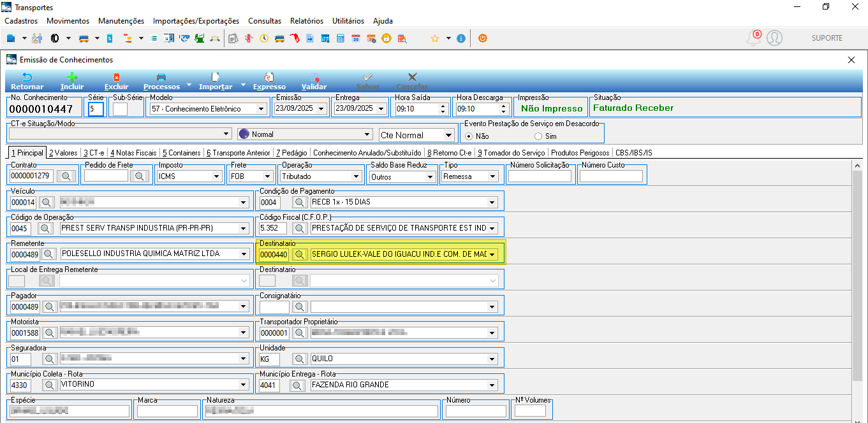Click the first yellow bus toolbar icon

[84, 38]
